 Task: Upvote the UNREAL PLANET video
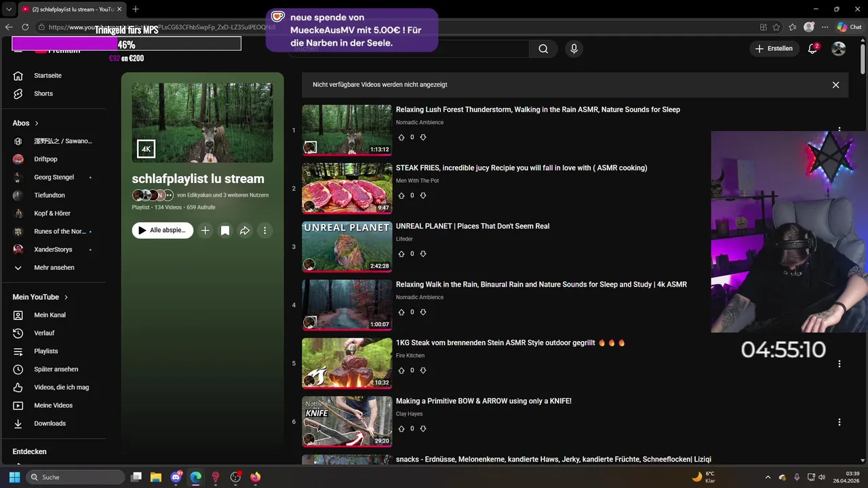tap(401, 254)
